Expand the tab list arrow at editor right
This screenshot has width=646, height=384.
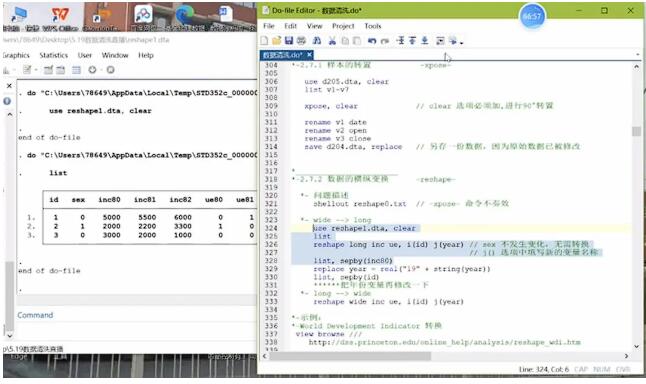[x=637, y=54]
